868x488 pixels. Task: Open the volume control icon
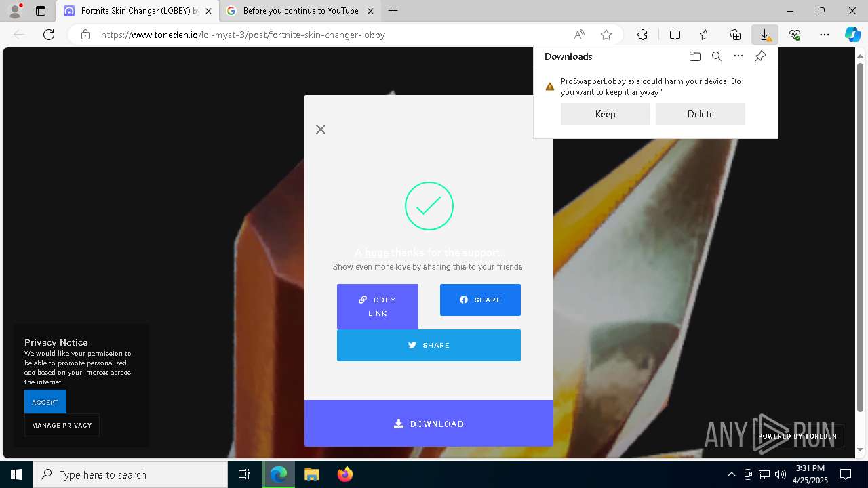click(x=781, y=474)
